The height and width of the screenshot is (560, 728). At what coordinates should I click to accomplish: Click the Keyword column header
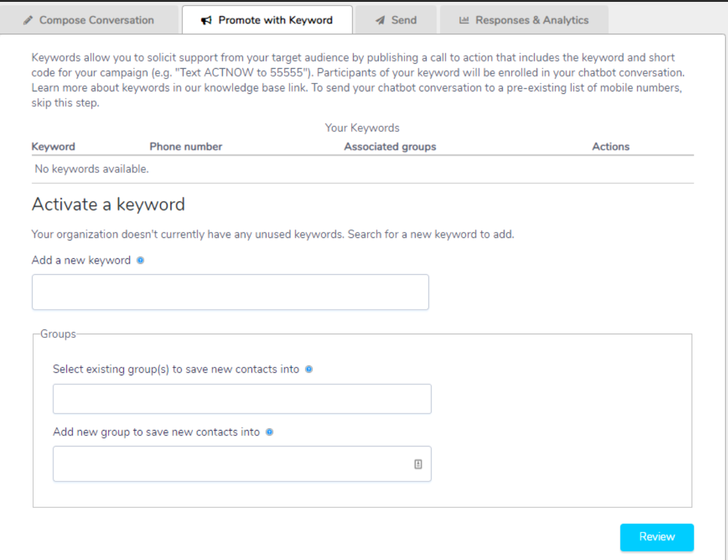(53, 147)
